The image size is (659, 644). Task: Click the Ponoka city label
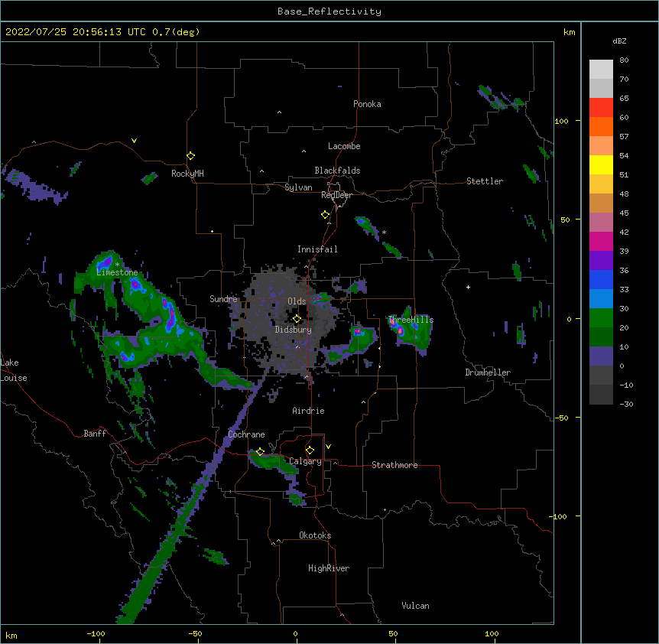click(x=367, y=104)
